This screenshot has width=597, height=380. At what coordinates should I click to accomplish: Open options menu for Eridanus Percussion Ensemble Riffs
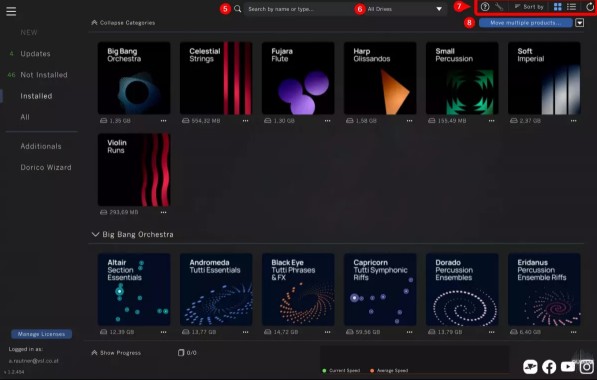[x=573, y=332]
